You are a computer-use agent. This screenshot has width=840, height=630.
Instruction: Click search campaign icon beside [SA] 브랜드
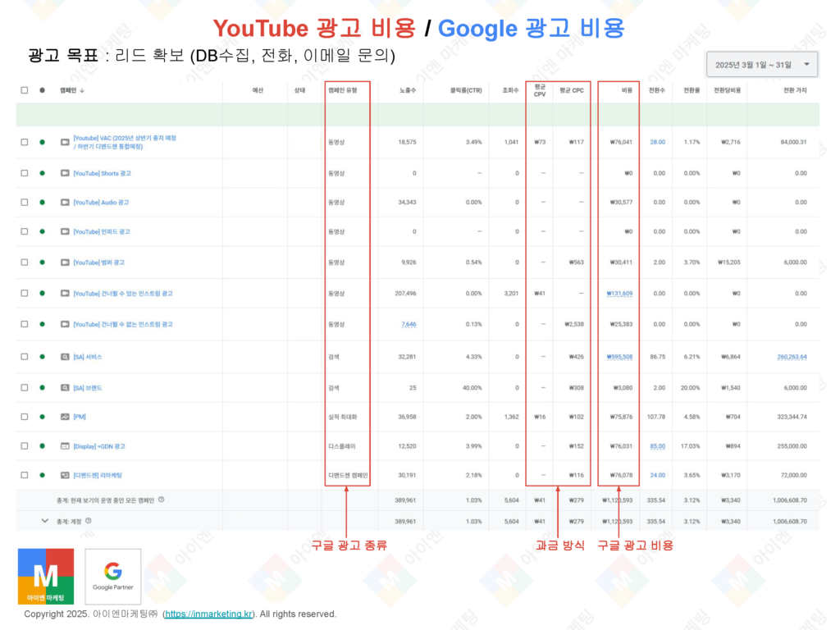pos(65,388)
